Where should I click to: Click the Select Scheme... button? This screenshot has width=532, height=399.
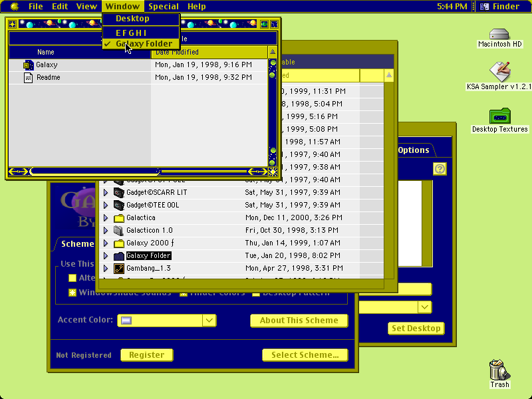pyautogui.click(x=305, y=355)
